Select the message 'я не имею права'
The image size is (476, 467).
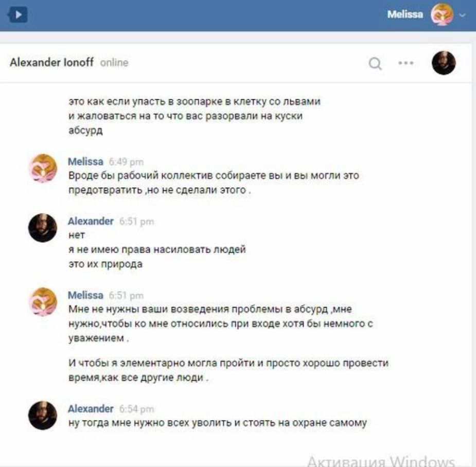(x=157, y=249)
